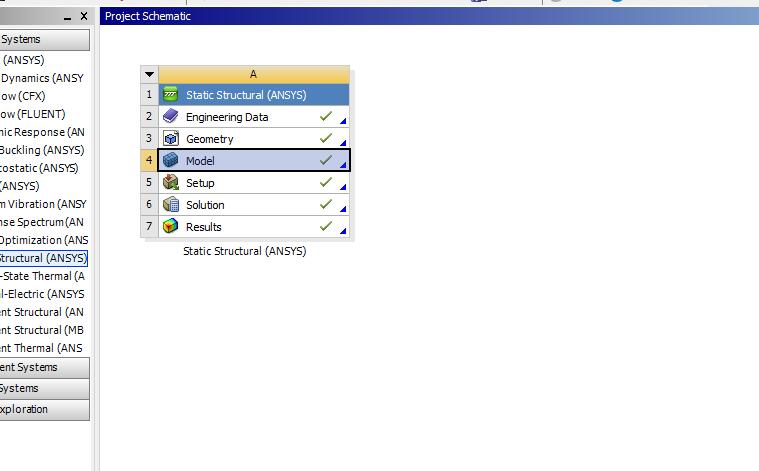Viewport: 759px width, 471px height.
Task: Collapse the Systems section header at top of toolbox
Action: [x=45, y=40]
